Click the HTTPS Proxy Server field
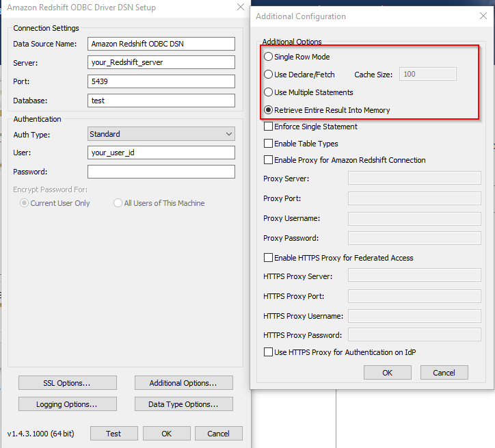 click(x=414, y=276)
